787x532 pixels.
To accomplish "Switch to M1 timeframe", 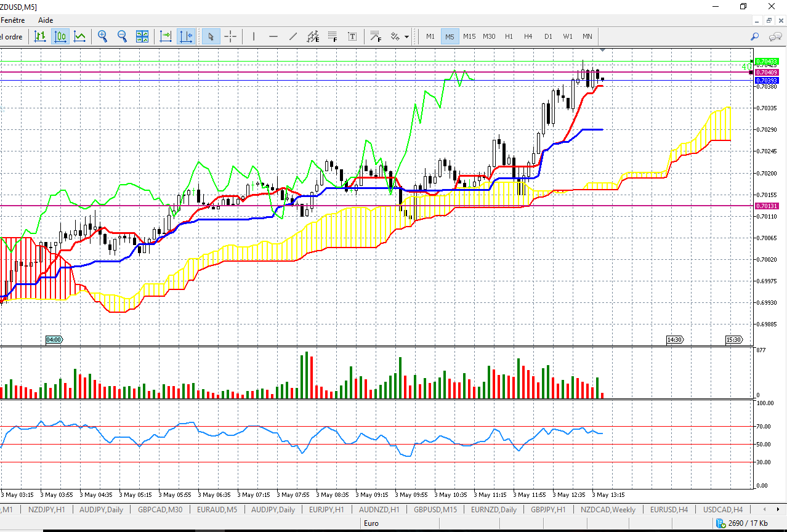I will pyautogui.click(x=430, y=36).
